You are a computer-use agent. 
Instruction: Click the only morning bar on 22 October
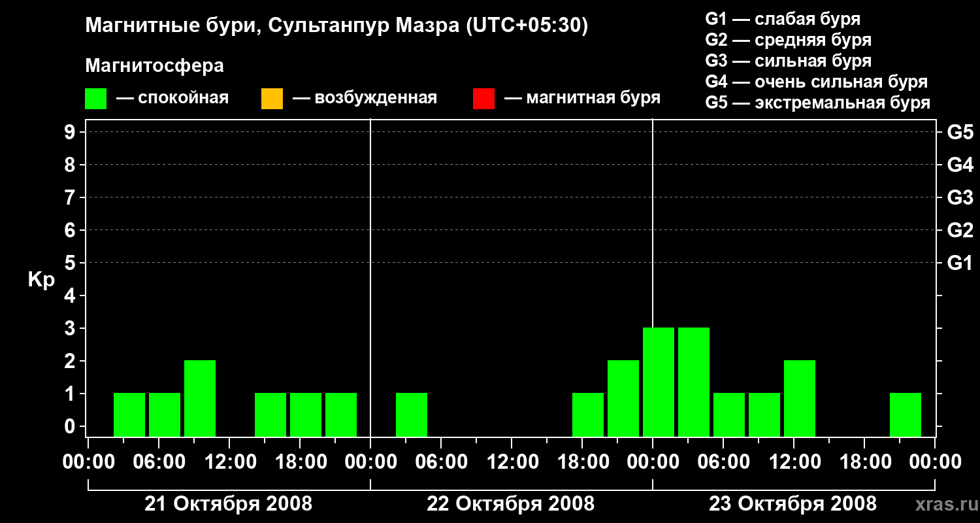coord(412,414)
